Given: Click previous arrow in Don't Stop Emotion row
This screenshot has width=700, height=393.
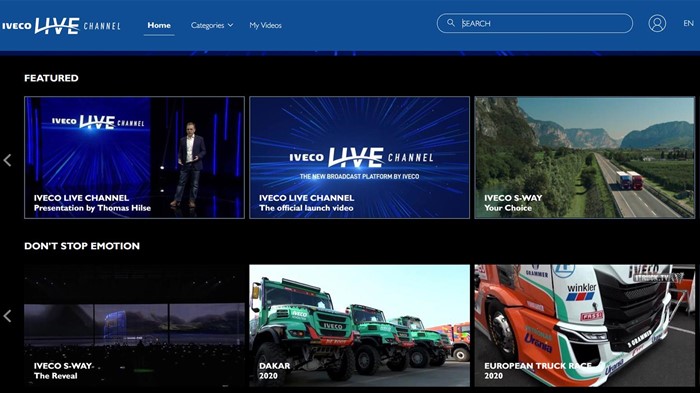Looking at the screenshot, I should coord(7,316).
